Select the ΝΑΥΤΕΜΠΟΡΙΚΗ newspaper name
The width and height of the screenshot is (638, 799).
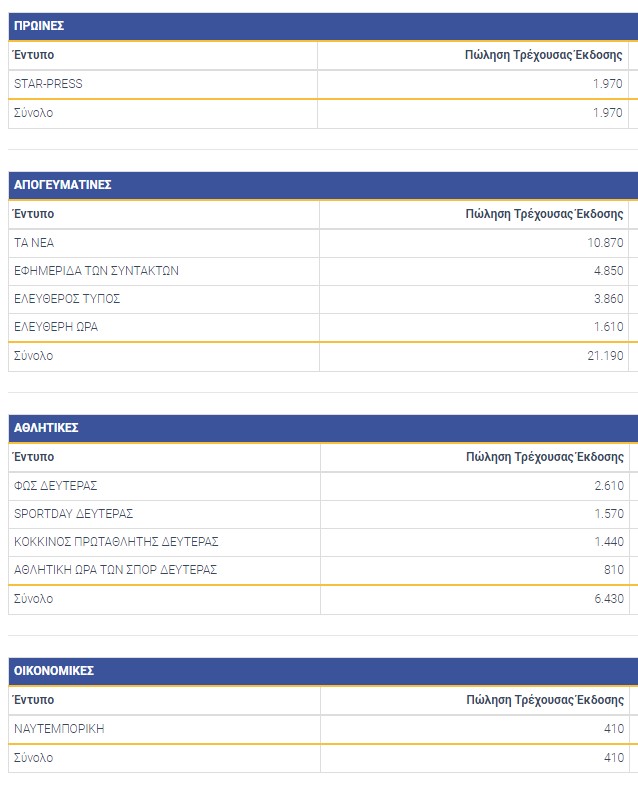point(59,729)
